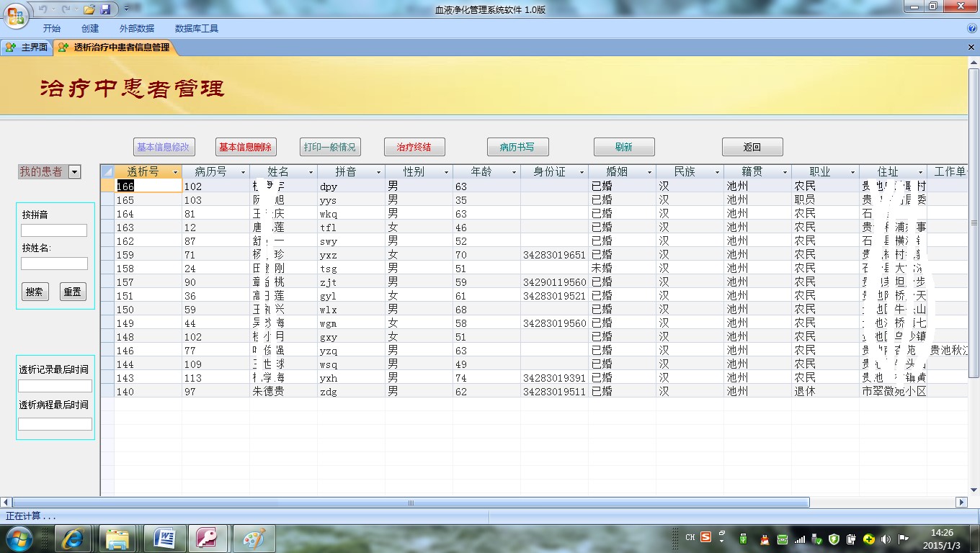The image size is (980, 553).
Task: Open Internet Explorer from the taskbar
Action: [x=73, y=539]
